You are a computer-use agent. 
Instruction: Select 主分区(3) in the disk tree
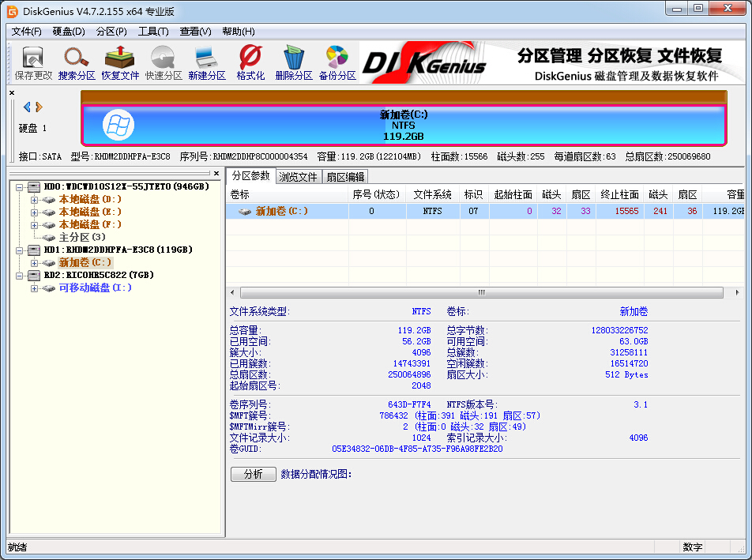82,237
